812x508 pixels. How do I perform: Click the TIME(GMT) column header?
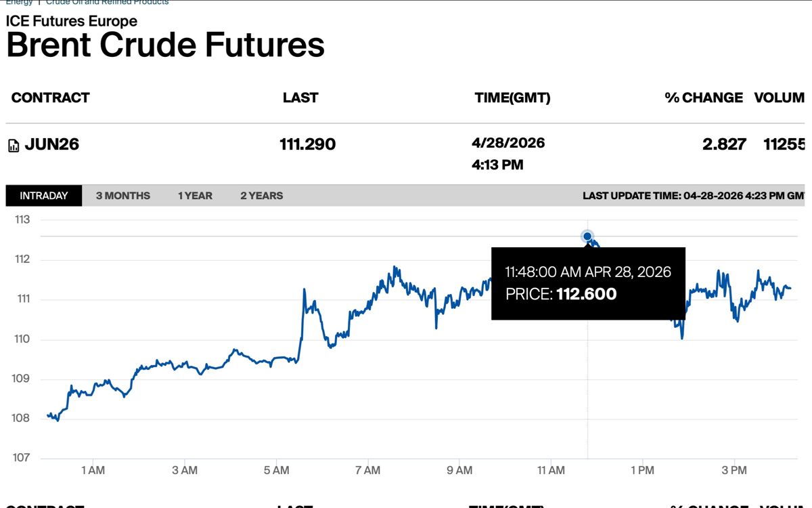click(x=512, y=98)
